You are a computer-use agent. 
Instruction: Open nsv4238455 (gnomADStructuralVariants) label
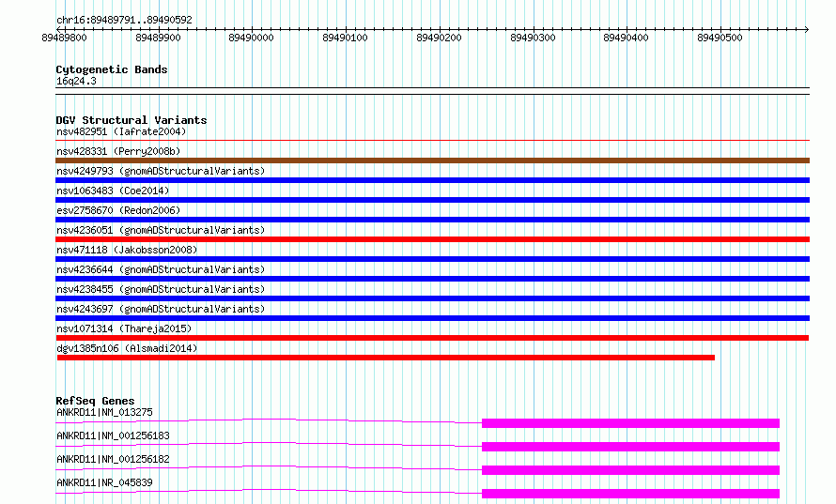161,289
